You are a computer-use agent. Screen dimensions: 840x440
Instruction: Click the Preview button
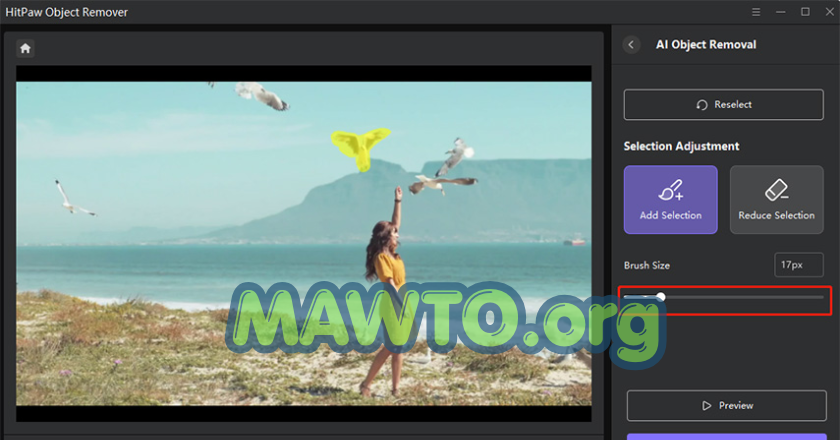(x=726, y=406)
